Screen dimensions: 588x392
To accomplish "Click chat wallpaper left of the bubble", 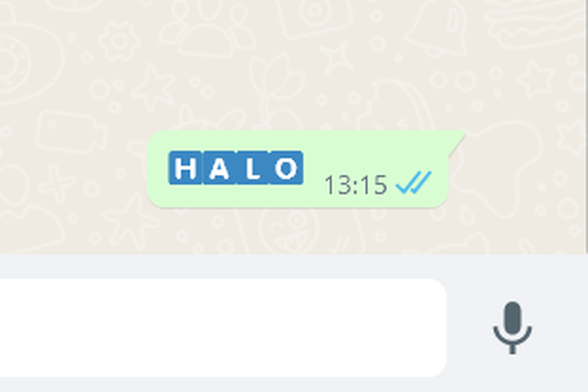I will click(x=73, y=169).
